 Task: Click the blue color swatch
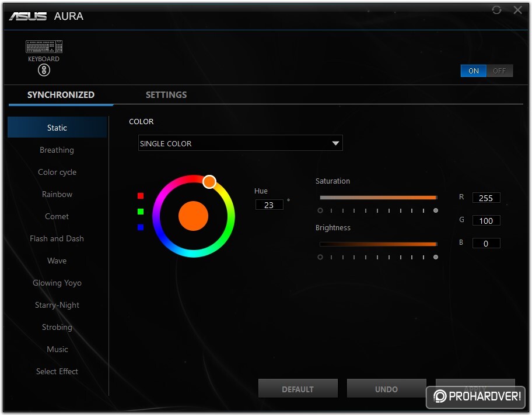141,227
